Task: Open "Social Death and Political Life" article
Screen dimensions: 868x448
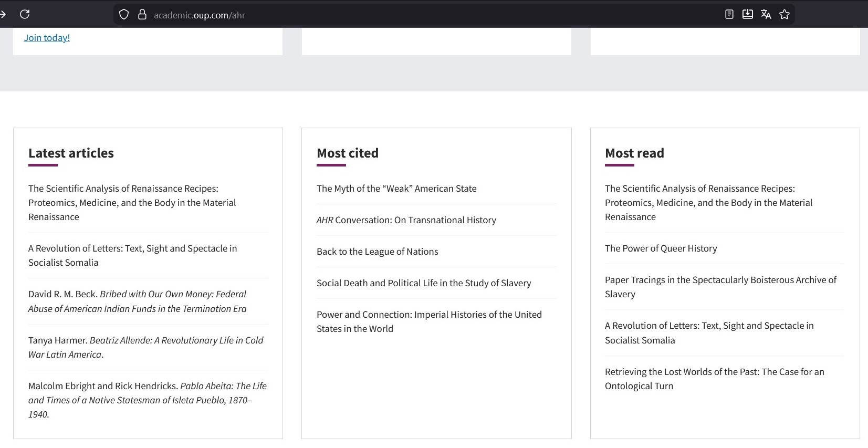Action: click(x=424, y=283)
